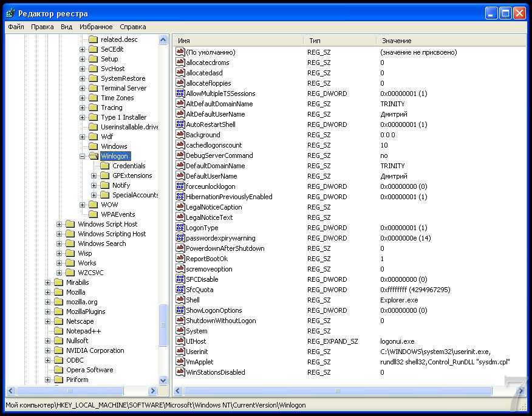Screen dimensions: 532x416
Task: Collapse the Winlogon tree node
Action: tap(82, 156)
